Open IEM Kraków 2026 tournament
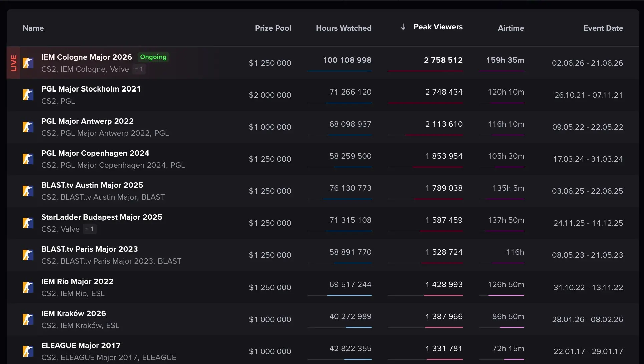This screenshot has width=644, height=364. [x=74, y=313]
